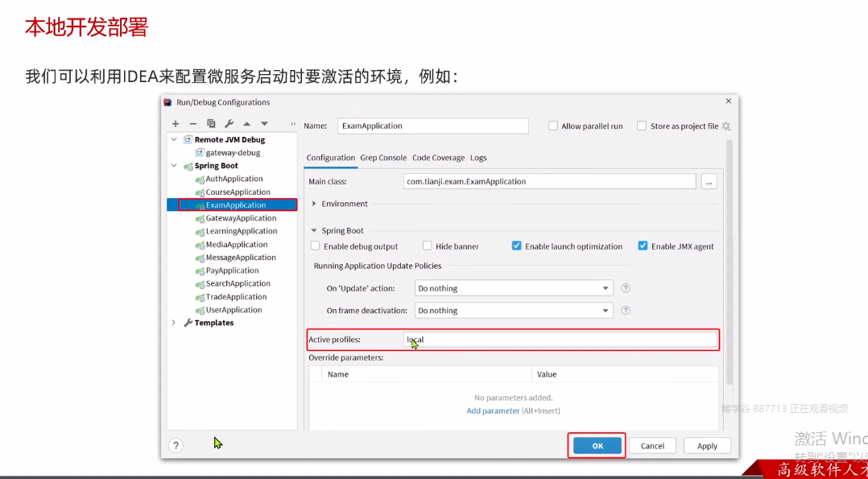Click the AuthApplication Spring Boot icon
The width and height of the screenshot is (868, 479).
coord(200,180)
